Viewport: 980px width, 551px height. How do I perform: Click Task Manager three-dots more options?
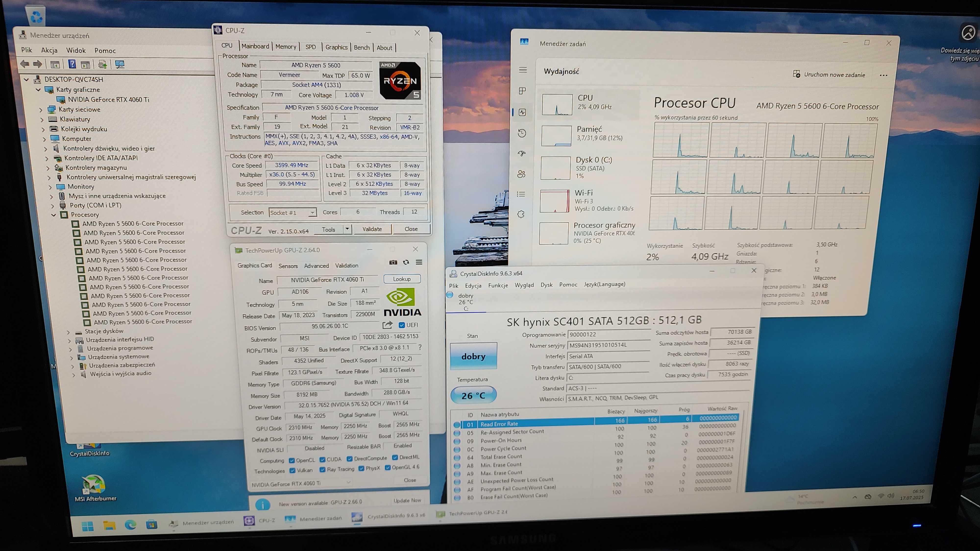coord(883,75)
